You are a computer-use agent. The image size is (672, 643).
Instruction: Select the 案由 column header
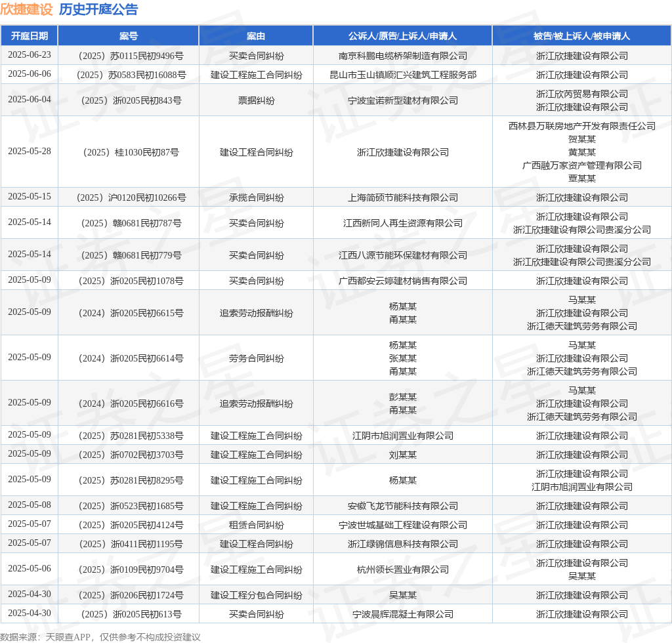click(256, 36)
